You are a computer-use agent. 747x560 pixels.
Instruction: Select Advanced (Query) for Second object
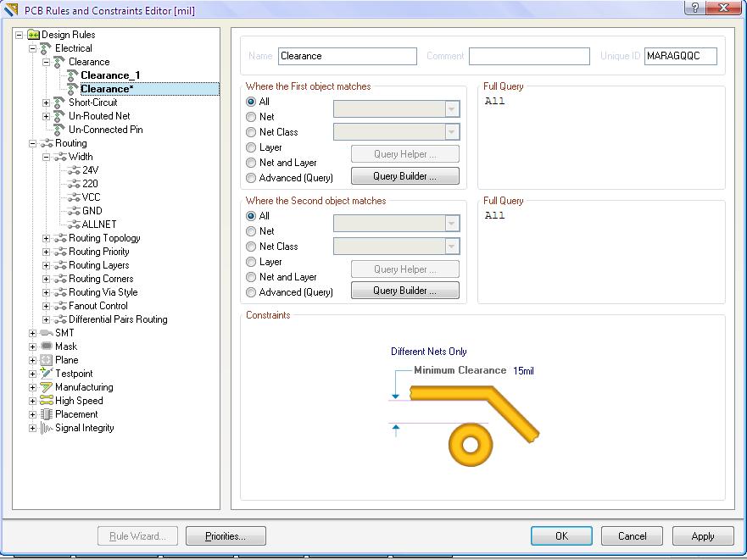[251, 292]
